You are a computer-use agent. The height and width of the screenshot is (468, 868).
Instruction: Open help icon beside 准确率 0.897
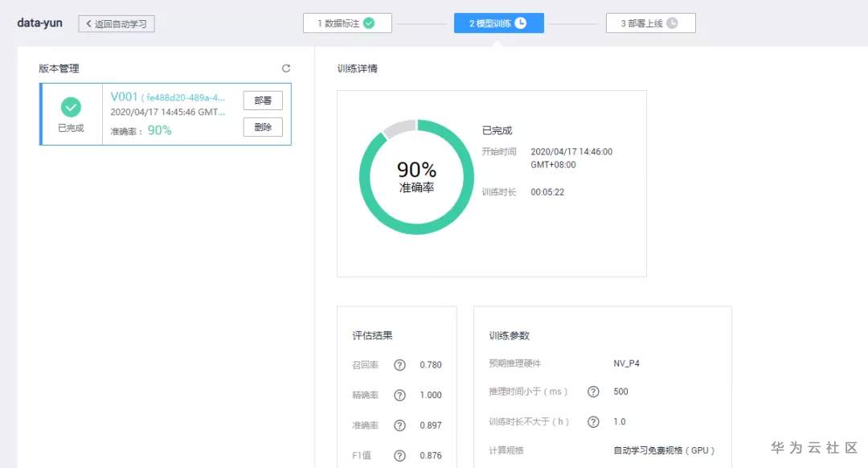(x=399, y=425)
